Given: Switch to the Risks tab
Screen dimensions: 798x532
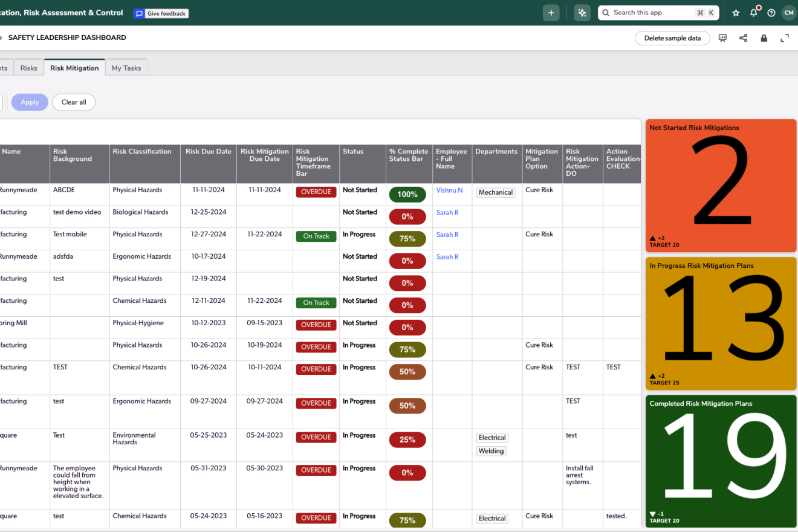Looking at the screenshot, I should 28,68.
